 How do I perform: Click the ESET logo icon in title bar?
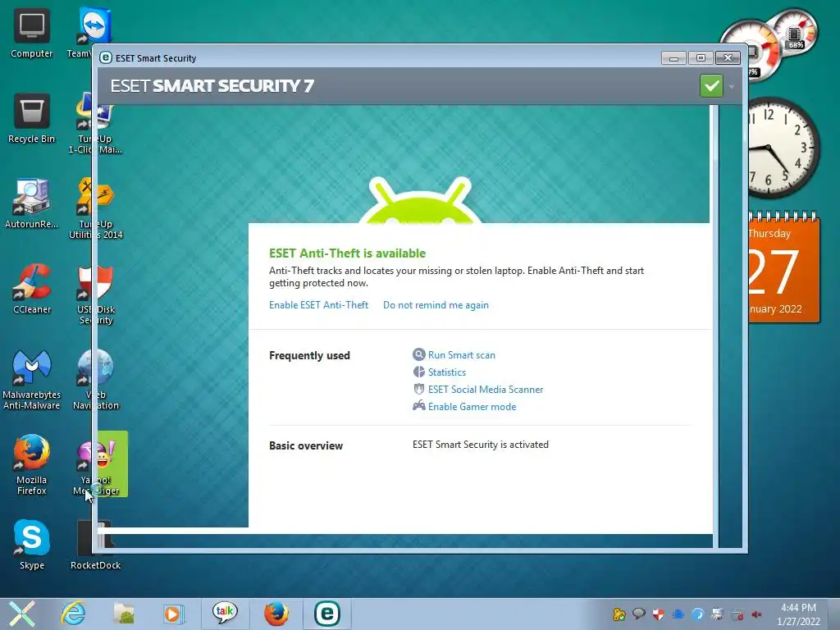coord(106,58)
